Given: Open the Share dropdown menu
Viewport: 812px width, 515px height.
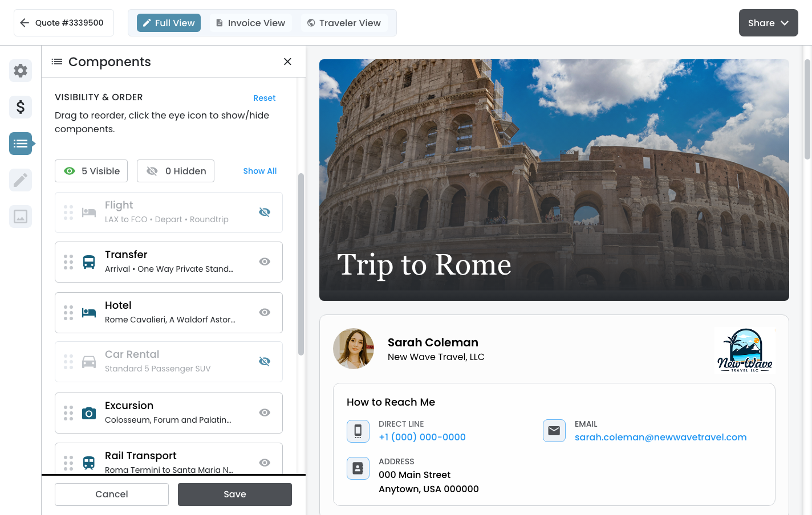Looking at the screenshot, I should 768,23.
